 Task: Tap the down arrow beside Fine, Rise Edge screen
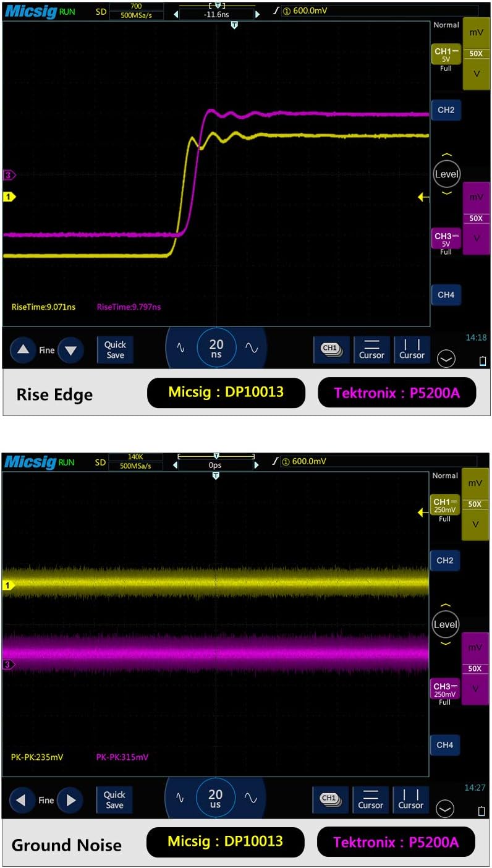coord(70,350)
